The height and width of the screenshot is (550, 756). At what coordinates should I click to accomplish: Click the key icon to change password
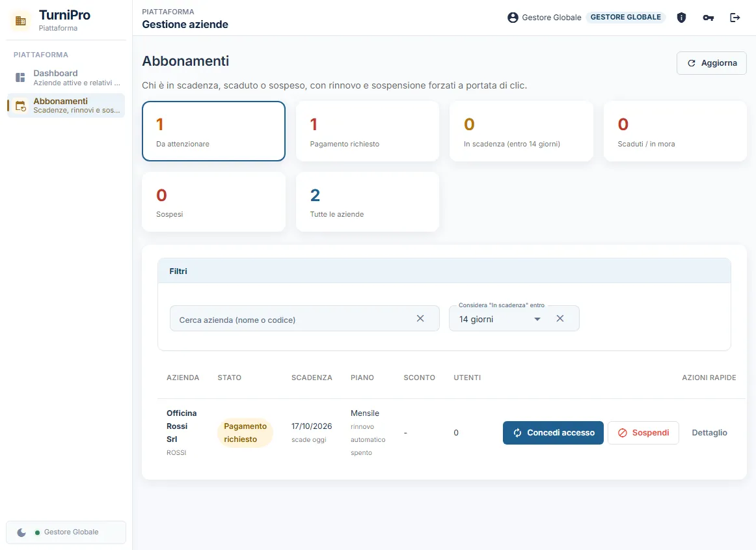point(709,18)
